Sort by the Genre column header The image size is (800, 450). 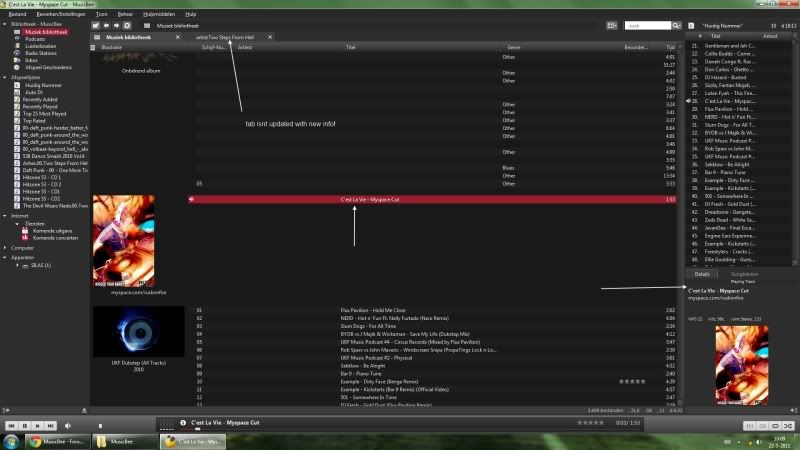[514, 47]
